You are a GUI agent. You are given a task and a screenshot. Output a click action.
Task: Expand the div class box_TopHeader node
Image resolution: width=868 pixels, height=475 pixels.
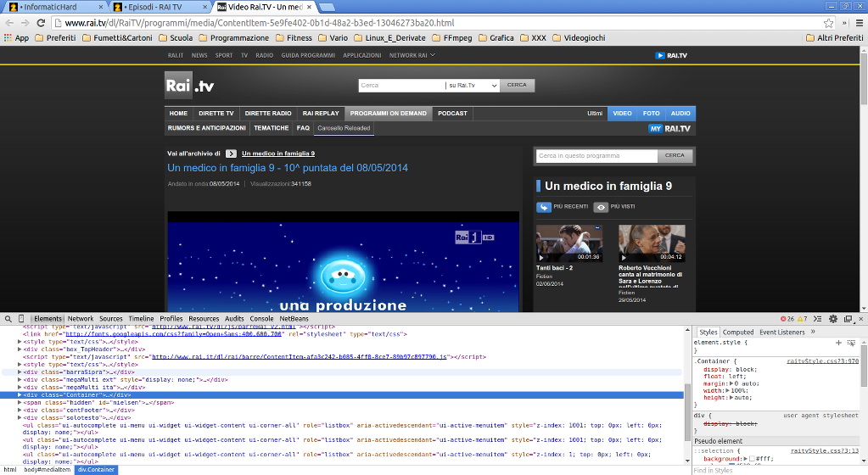coord(20,349)
